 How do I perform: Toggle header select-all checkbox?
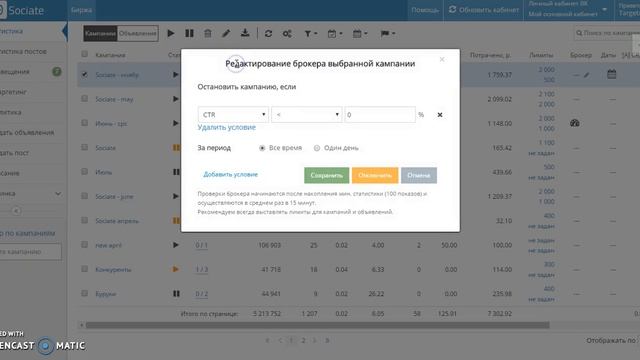[x=84, y=54]
